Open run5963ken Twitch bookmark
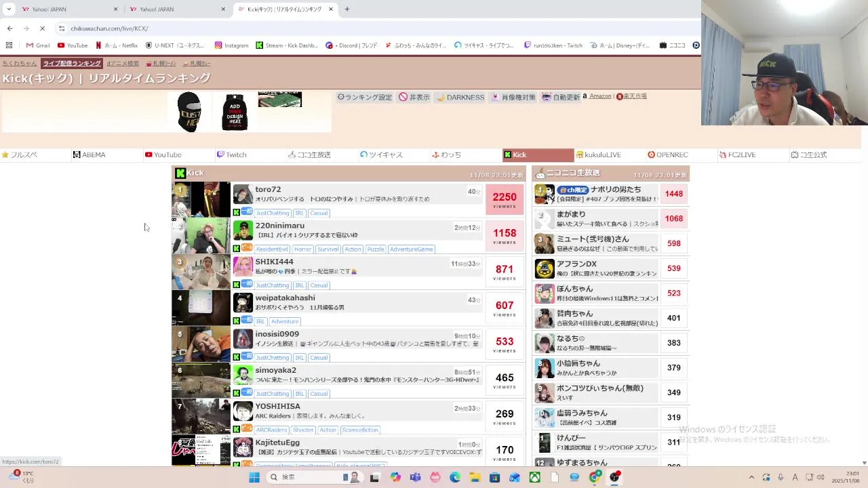This screenshot has height=488, width=868. [x=553, y=45]
